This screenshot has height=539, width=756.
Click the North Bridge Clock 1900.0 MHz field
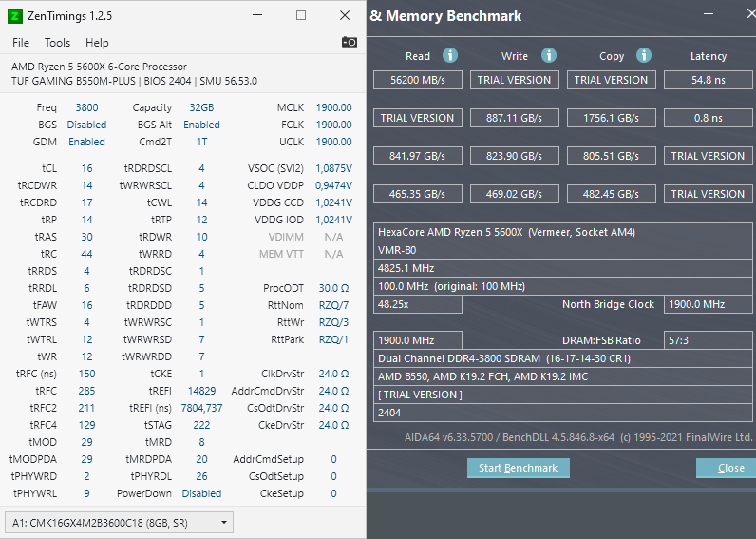tap(709, 304)
